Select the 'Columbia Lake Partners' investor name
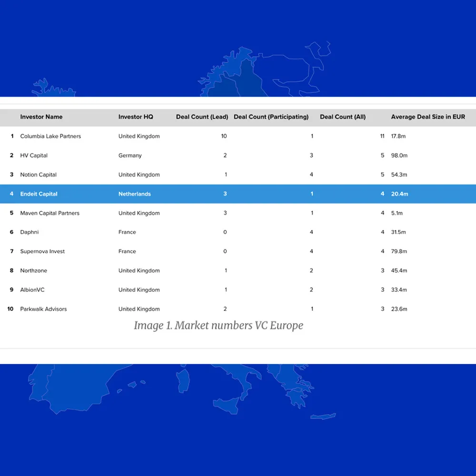 point(51,136)
